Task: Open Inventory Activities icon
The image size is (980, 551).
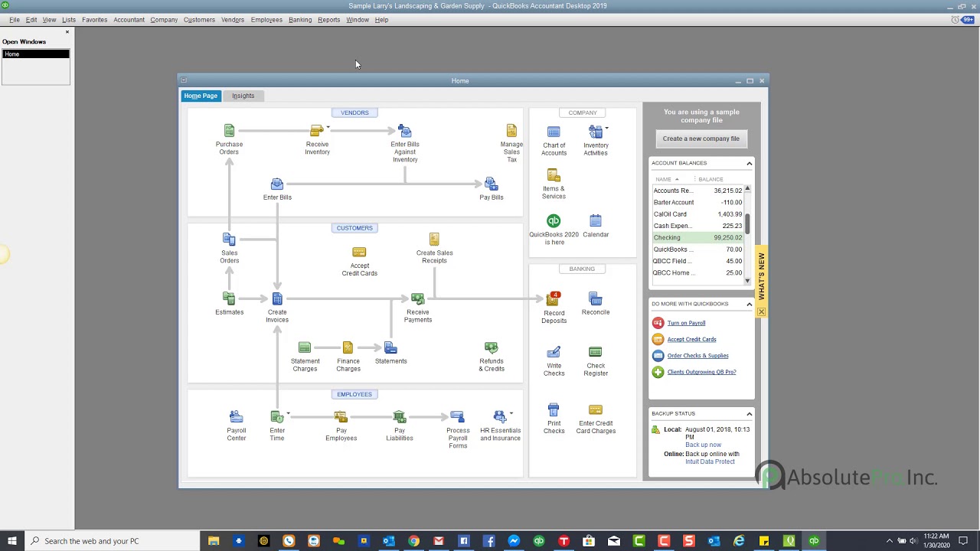Action: tap(595, 132)
